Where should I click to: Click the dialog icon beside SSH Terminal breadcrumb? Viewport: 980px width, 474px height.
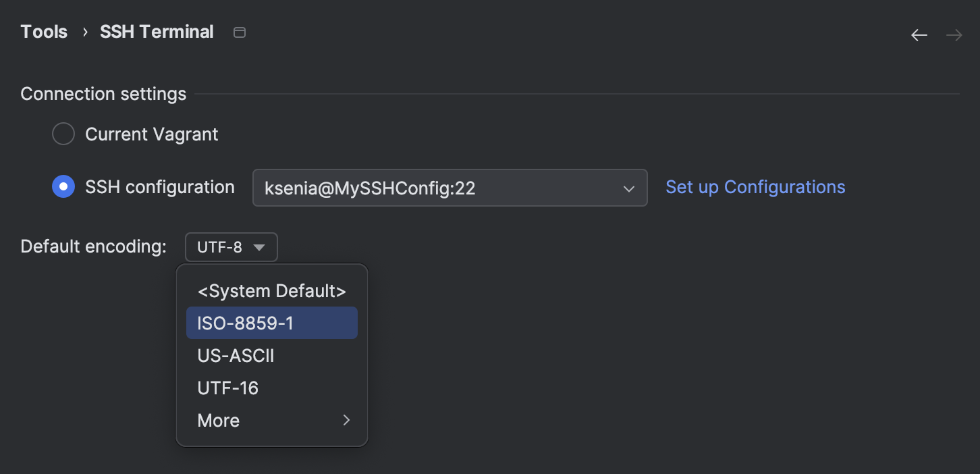tap(239, 32)
